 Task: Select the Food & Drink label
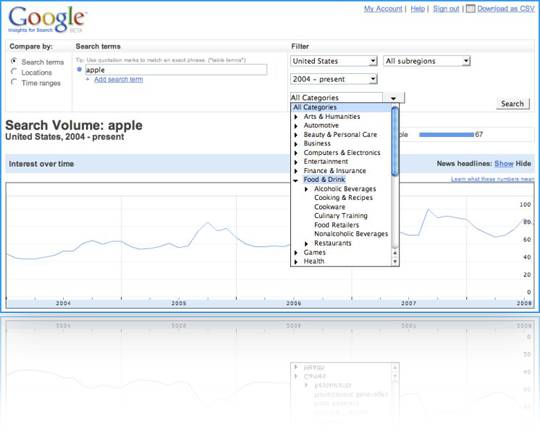[324, 180]
